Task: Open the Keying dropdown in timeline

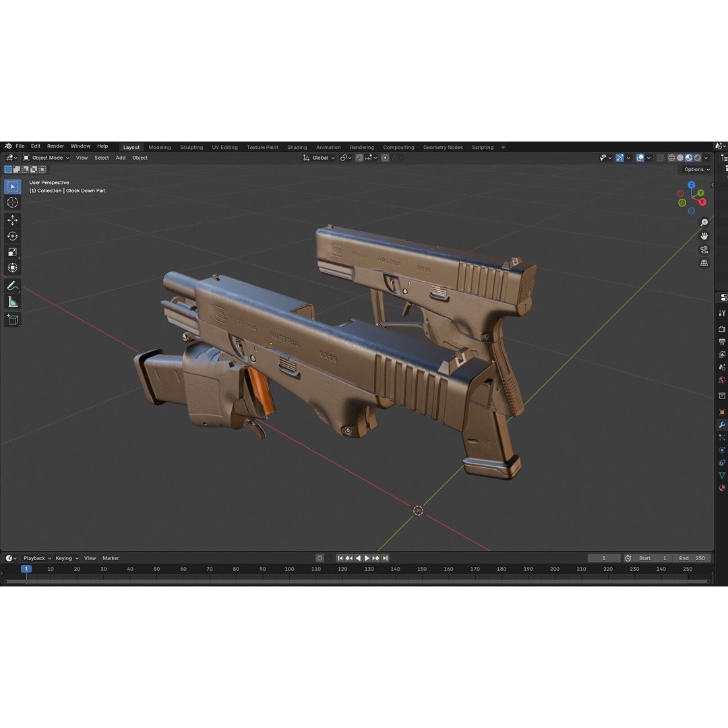Action: pos(67,558)
